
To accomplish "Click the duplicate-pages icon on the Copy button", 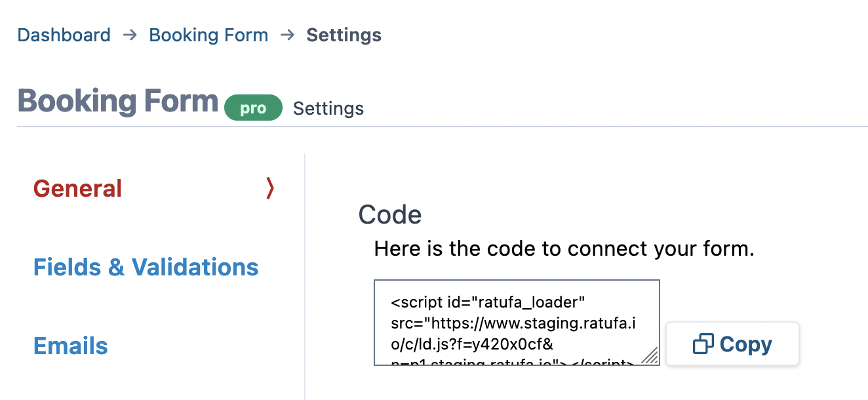I will (703, 344).
